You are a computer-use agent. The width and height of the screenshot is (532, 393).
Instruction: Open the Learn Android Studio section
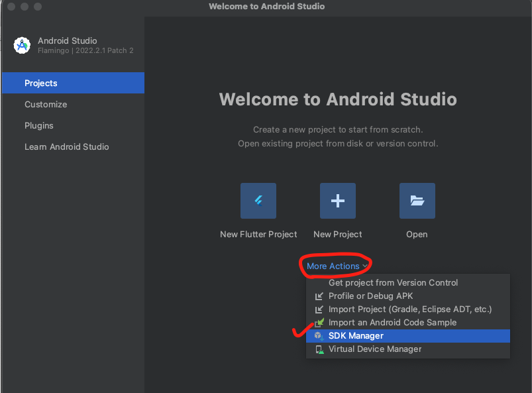74,146
